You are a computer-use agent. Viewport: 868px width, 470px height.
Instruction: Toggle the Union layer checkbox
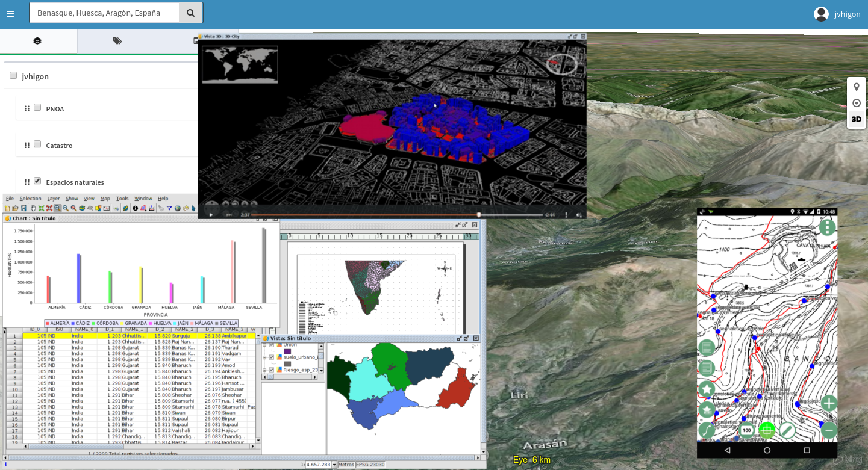(x=272, y=345)
